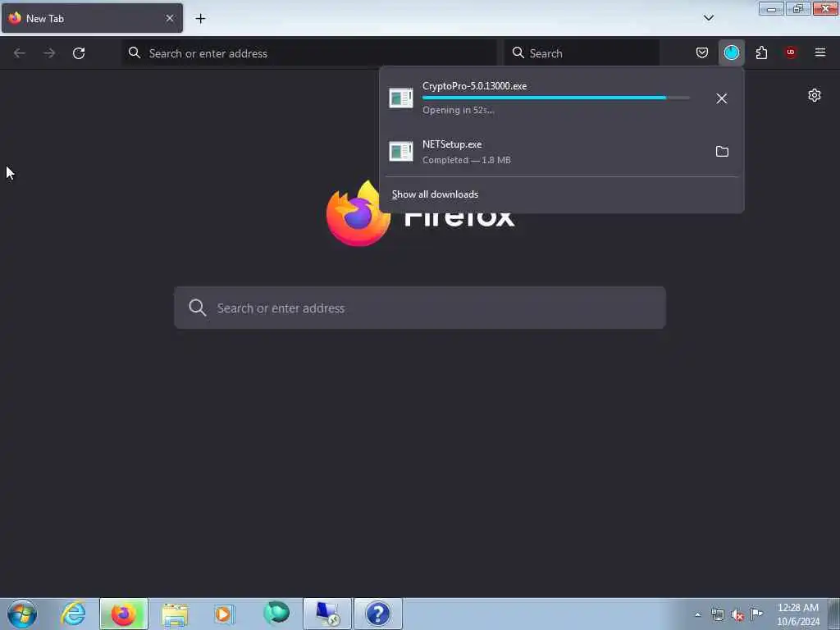Click the muted volume tray icon
840x630 pixels.
point(737,615)
